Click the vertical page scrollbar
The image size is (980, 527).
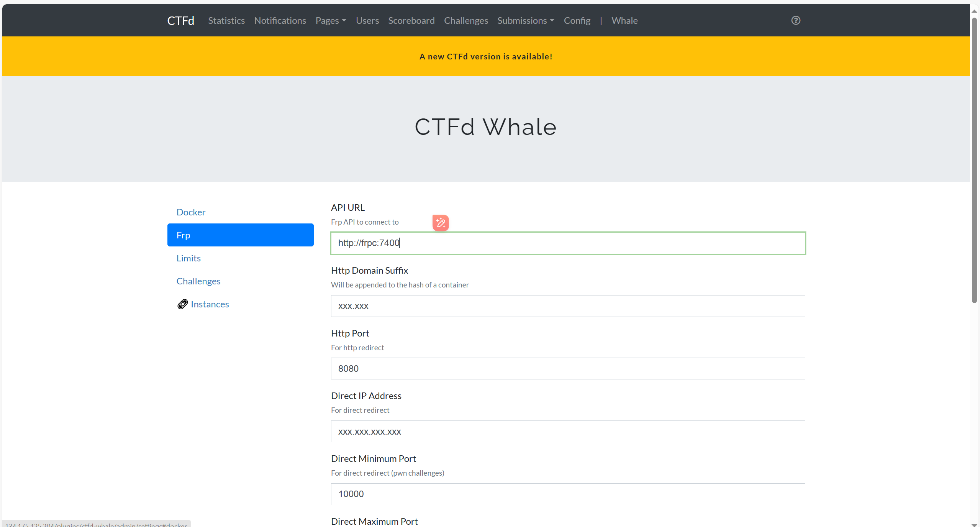coord(974,161)
